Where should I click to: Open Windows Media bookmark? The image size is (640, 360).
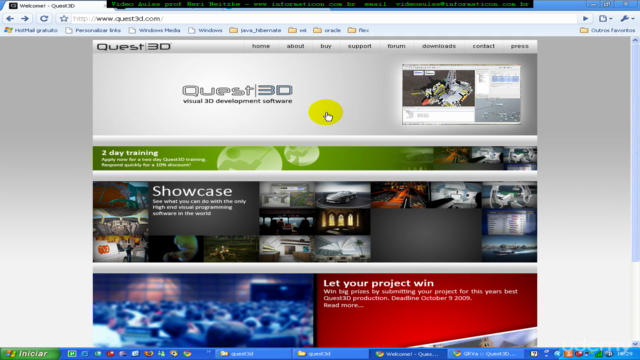pyautogui.click(x=155, y=30)
